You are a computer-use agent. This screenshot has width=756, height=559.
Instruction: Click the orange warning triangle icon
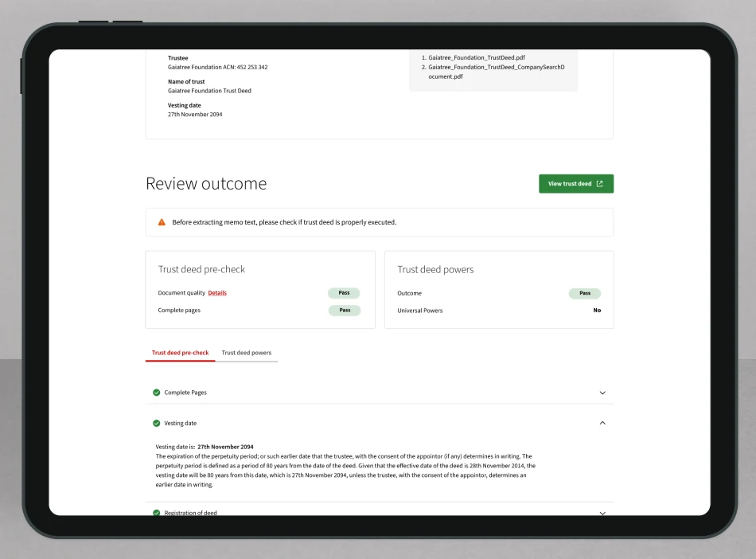pos(162,222)
